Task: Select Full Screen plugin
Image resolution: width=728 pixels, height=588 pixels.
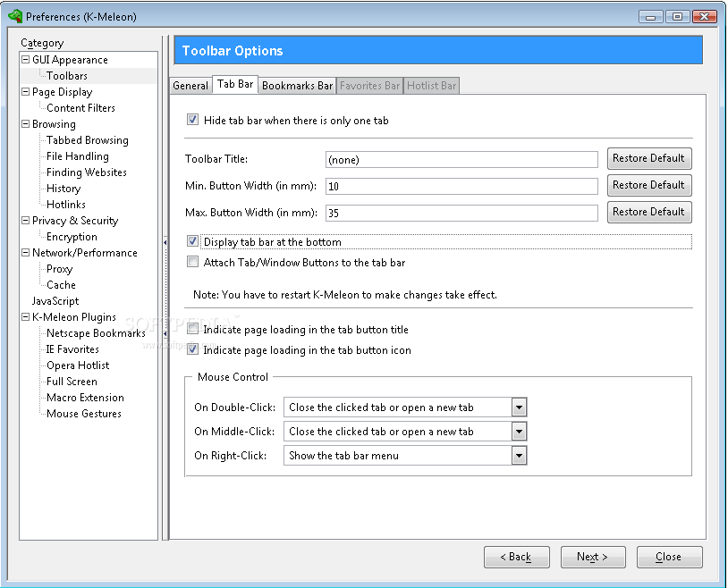Action: [72, 382]
